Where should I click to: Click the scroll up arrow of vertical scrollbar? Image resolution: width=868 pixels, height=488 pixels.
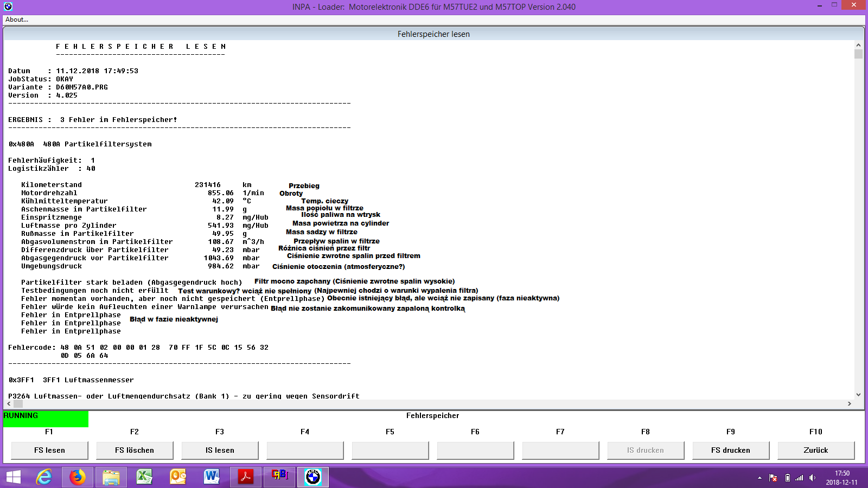858,45
